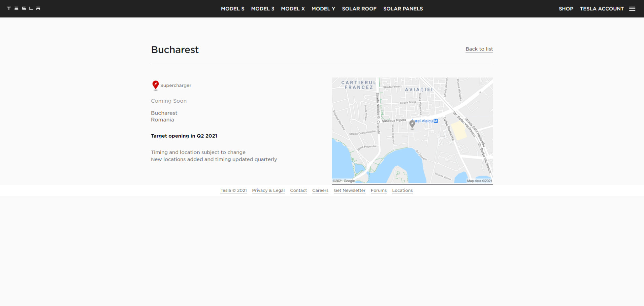
Task: Click New locations added quarterly text
Action: [x=214, y=159]
